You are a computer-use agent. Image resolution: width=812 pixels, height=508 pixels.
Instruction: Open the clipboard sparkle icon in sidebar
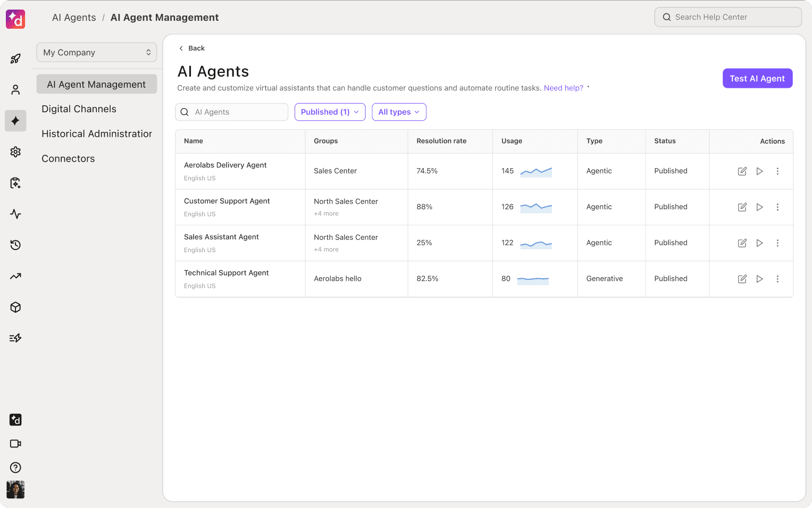click(15, 183)
